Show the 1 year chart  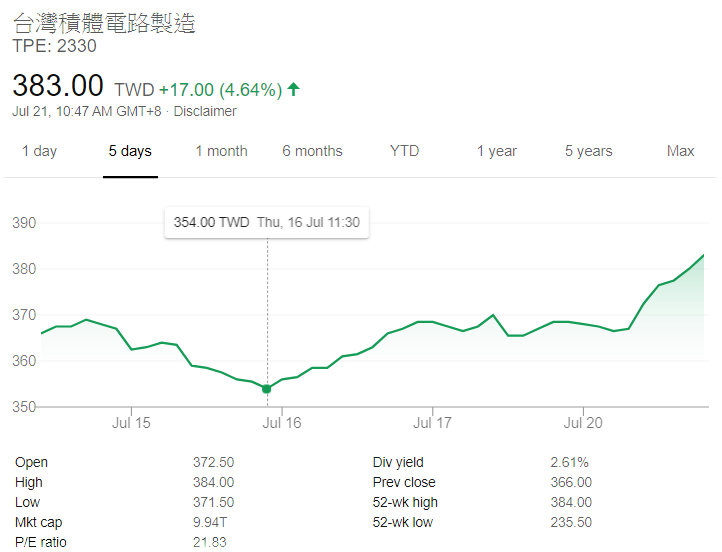click(497, 151)
